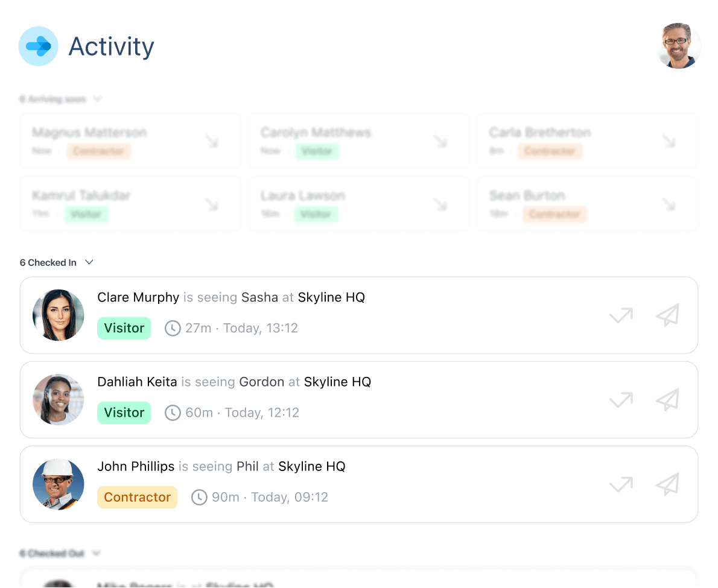
Task: Select the Laura Lawson arriving card
Action: coord(358,204)
